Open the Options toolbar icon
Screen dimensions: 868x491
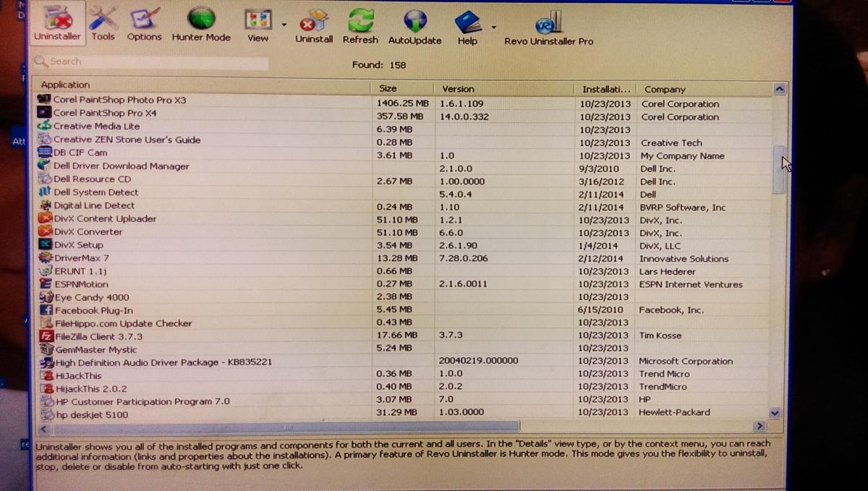pos(144,23)
